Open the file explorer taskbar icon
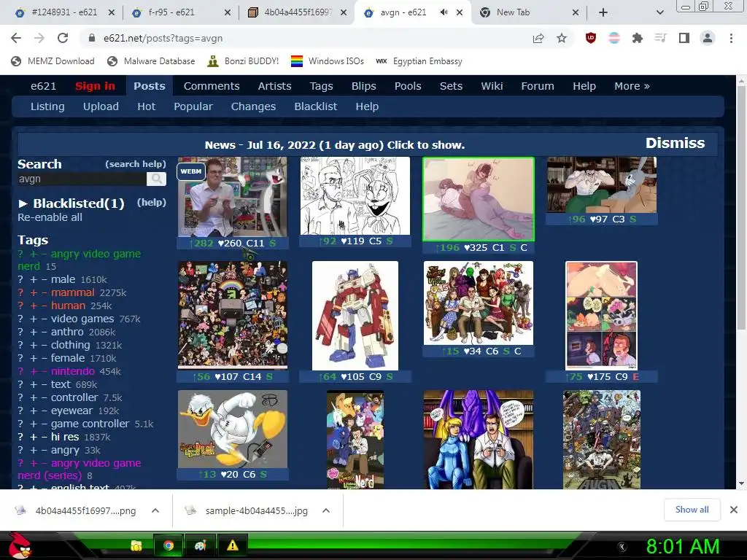 click(x=136, y=545)
